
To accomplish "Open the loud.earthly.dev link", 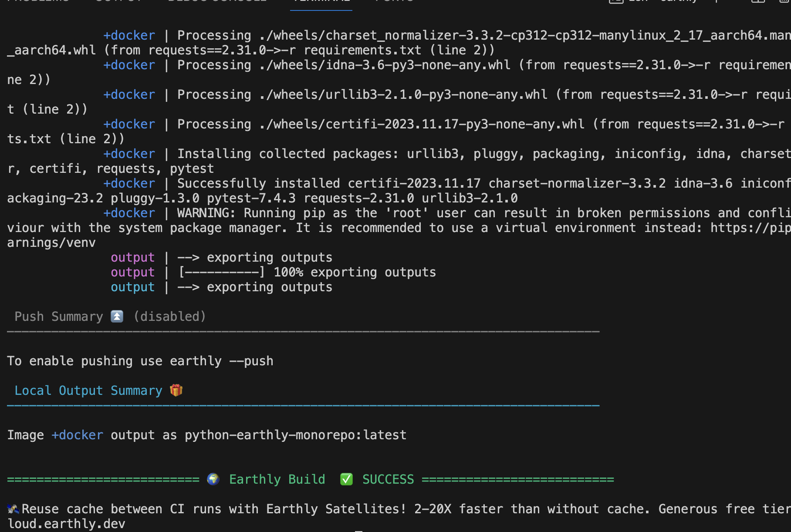I will 66,524.
